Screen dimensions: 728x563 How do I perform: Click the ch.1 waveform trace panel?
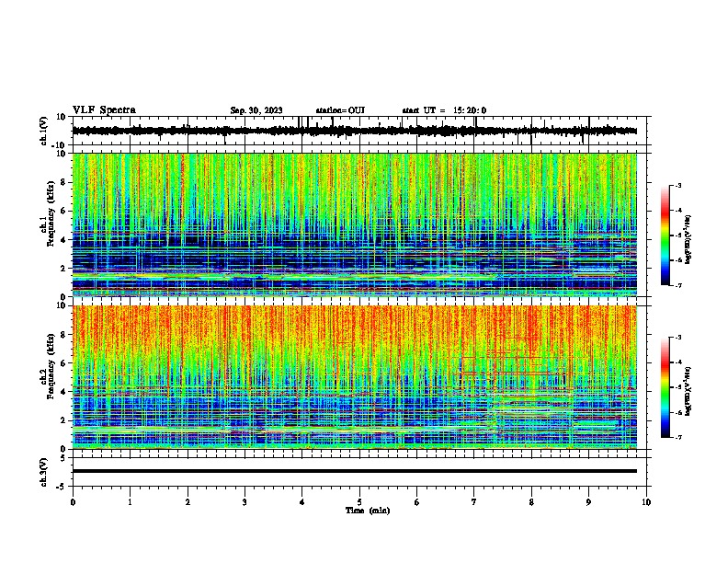[359, 131]
